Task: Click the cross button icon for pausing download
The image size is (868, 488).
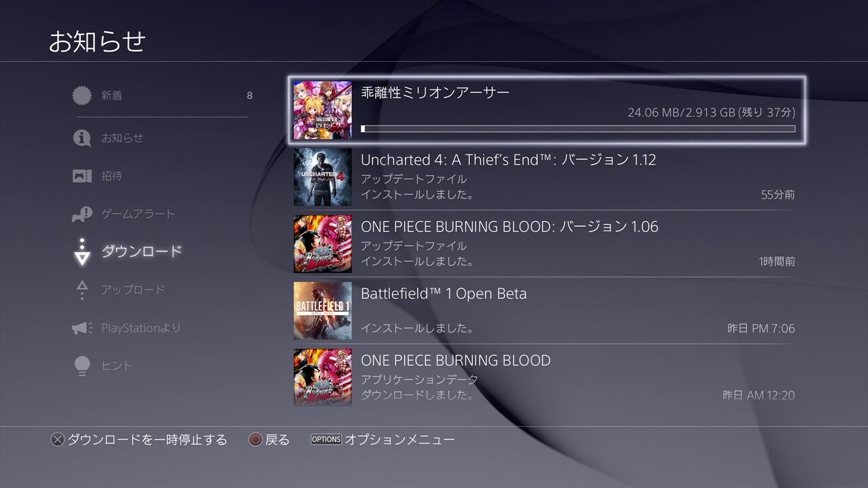Action: (58, 440)
